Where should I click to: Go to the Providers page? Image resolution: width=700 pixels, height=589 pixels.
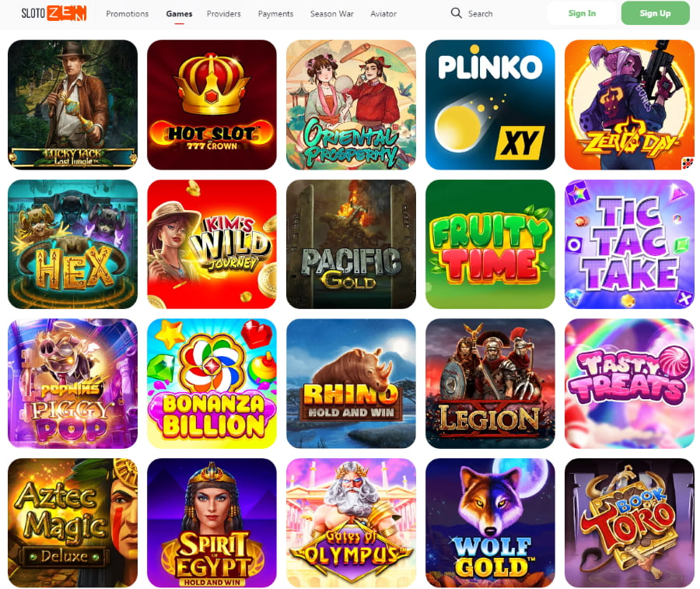coord(224,14)
